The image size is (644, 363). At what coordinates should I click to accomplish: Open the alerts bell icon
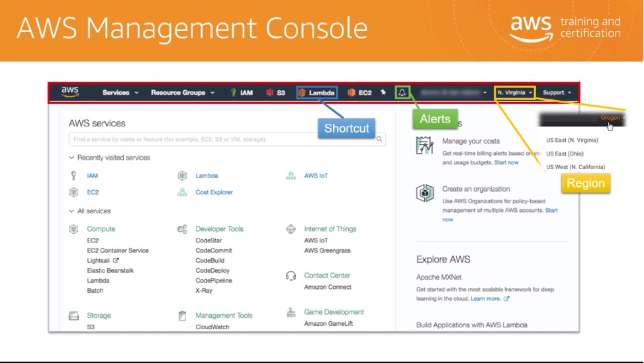pyautogui.click(x=402, y=93)
